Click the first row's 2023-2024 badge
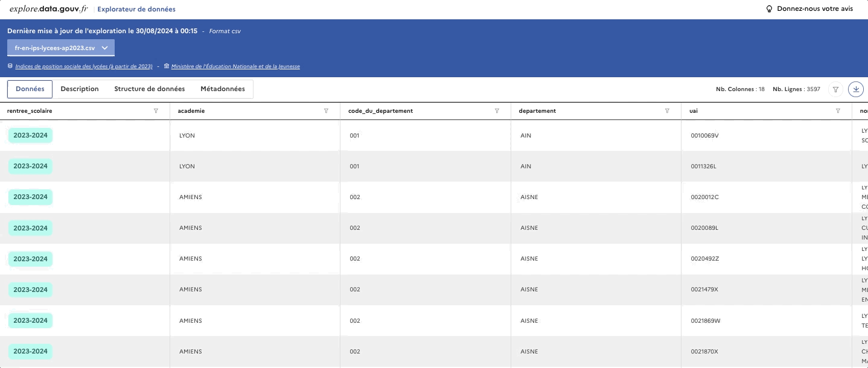 [30, 135]
